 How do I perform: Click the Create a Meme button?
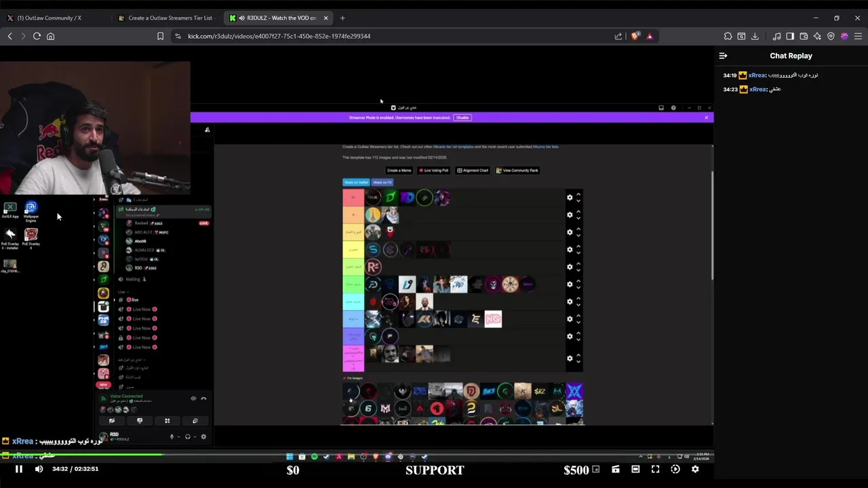point(399,171)
